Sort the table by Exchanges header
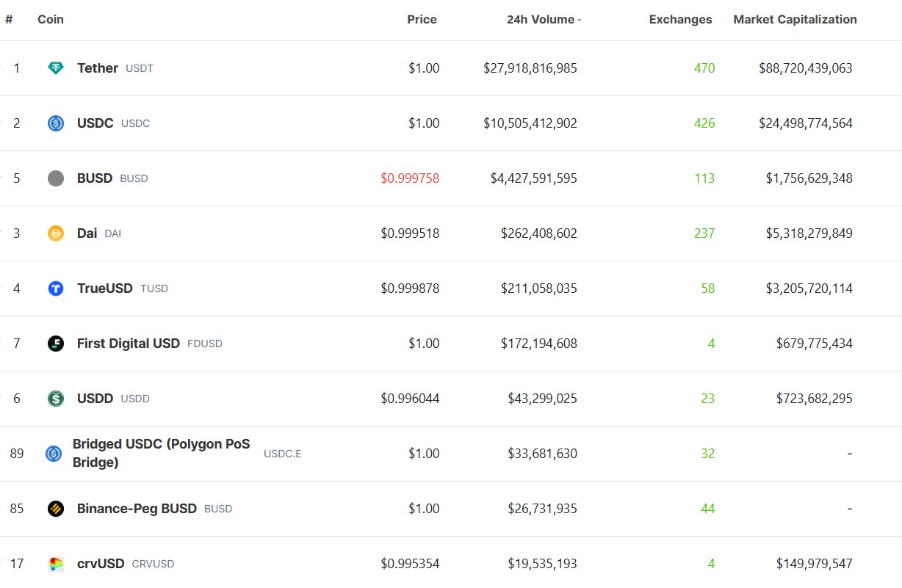902x588 pixels. pyautogui.click(x=680, y=20)
